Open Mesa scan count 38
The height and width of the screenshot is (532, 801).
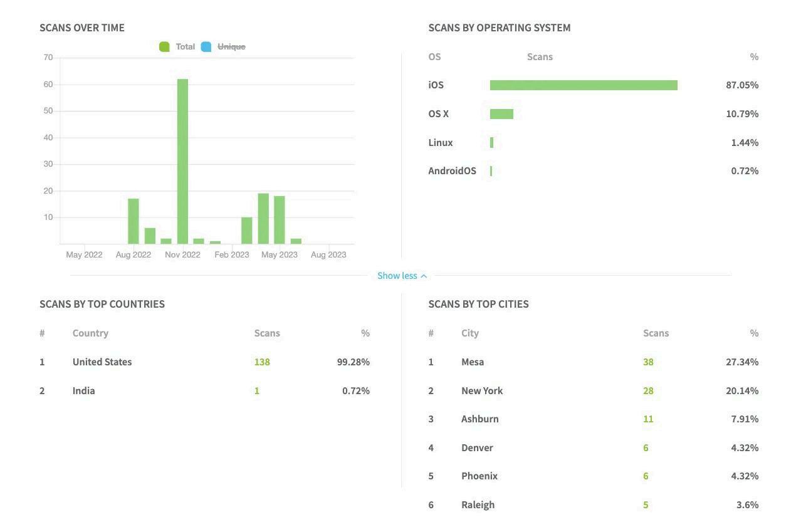tap(648, 362)
